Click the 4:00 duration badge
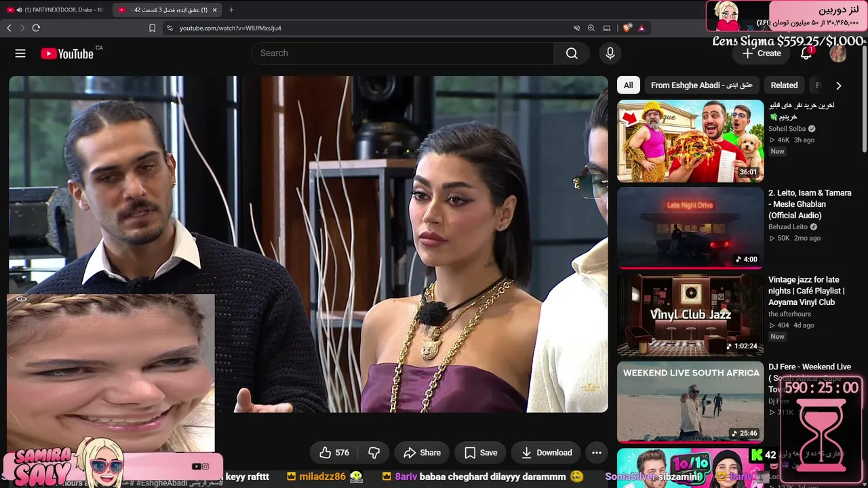Viewport: 868px width, 488px height. click(746, 259)
